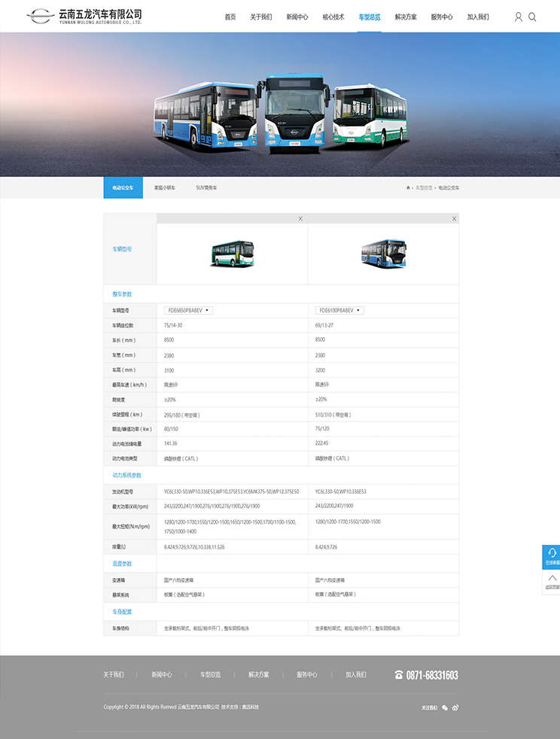Click the WeChat icon in footer
This screenshot has width=560, height=739.
point(445,707)
